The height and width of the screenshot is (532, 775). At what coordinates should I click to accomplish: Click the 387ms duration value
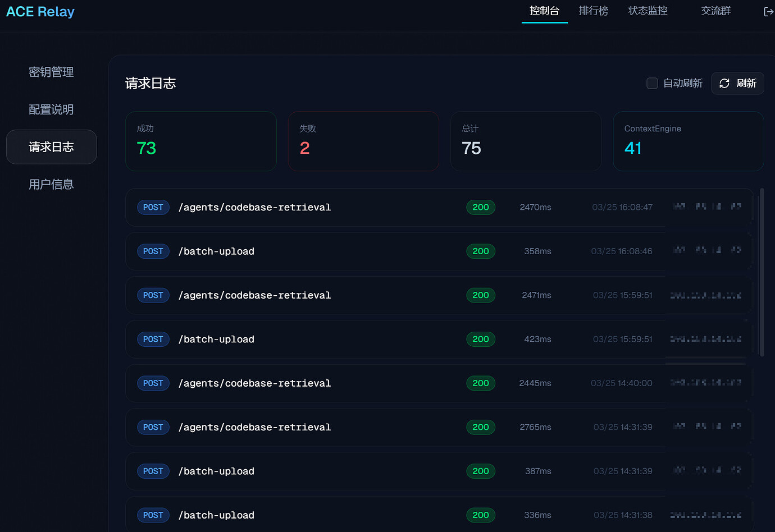pyautogui.click(x=538, y=471)
